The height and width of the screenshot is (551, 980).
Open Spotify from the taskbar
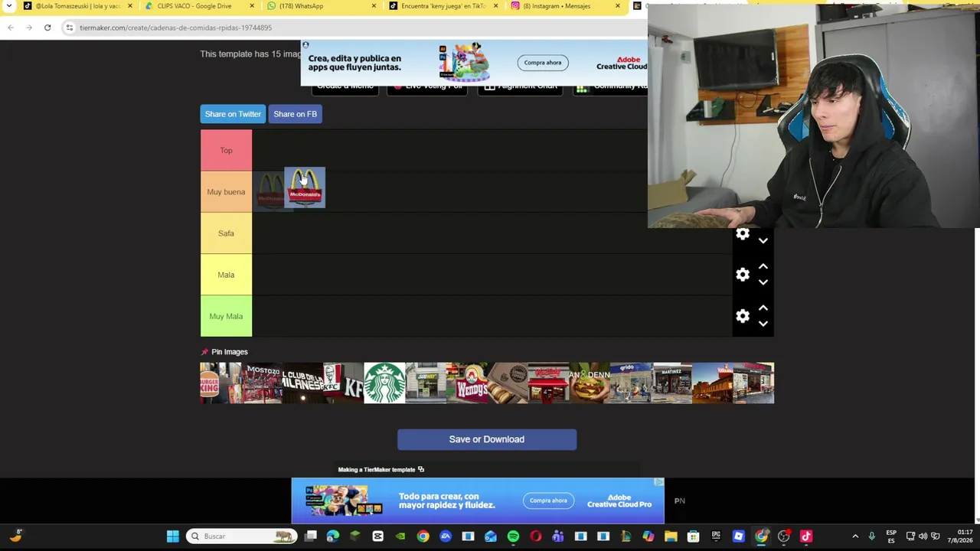513,536
